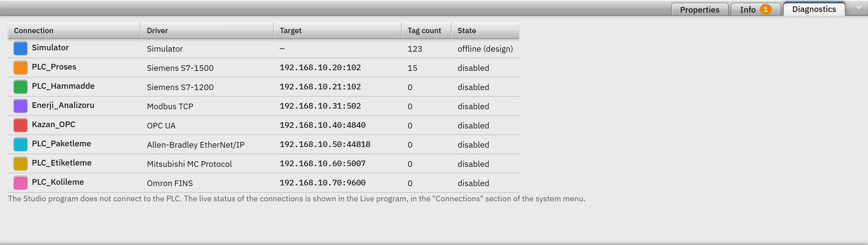Open the Properties tab
868x245 pixels.
(x=700, y=9)
